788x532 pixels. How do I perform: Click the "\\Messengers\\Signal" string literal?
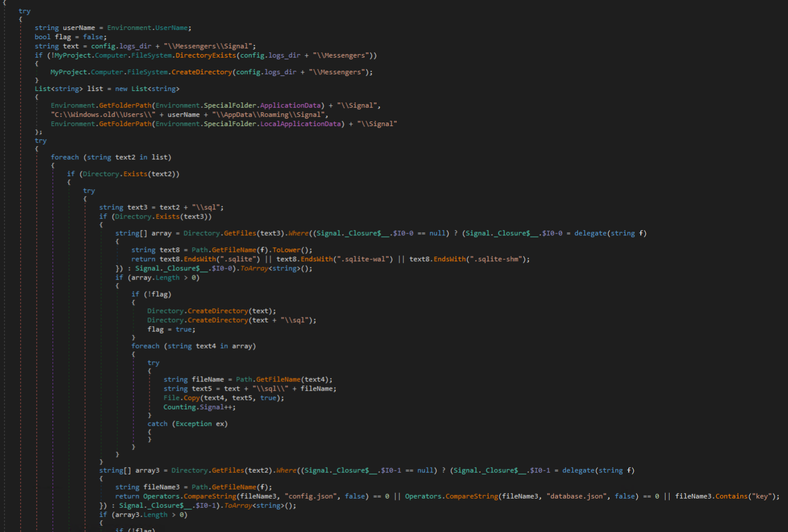point(208,46)
